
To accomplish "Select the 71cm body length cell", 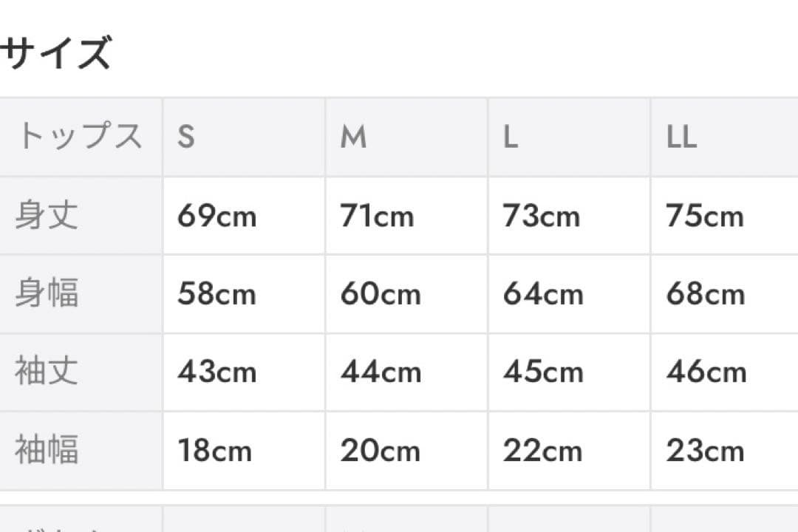I will coord(377,216).
